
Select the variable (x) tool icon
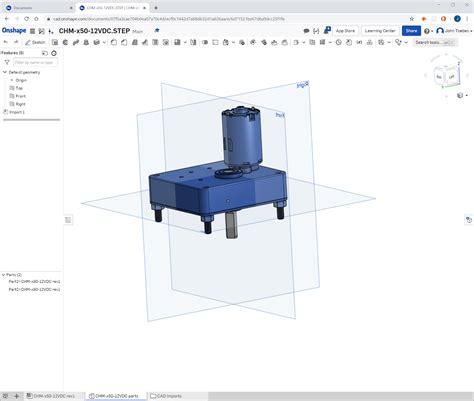tap(359, 42)
